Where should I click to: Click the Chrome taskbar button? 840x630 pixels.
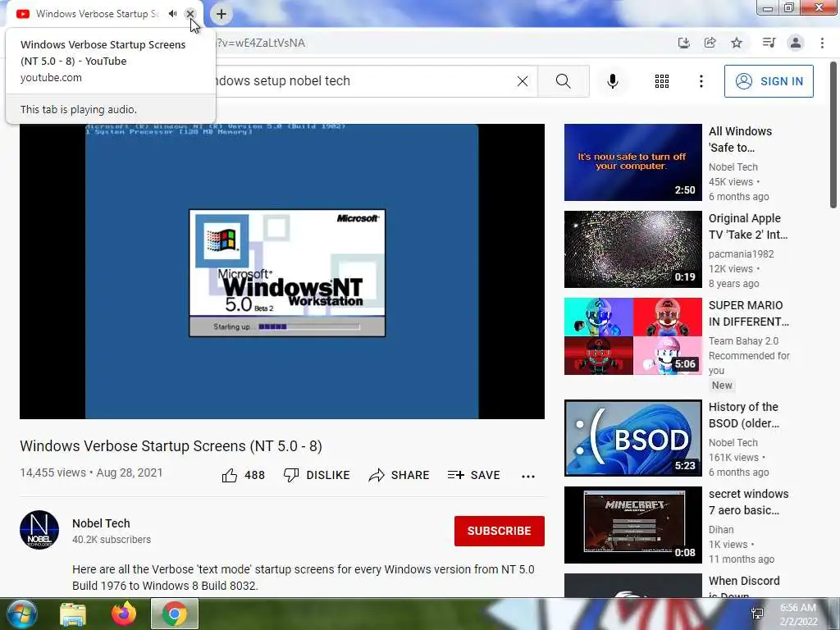175,614
